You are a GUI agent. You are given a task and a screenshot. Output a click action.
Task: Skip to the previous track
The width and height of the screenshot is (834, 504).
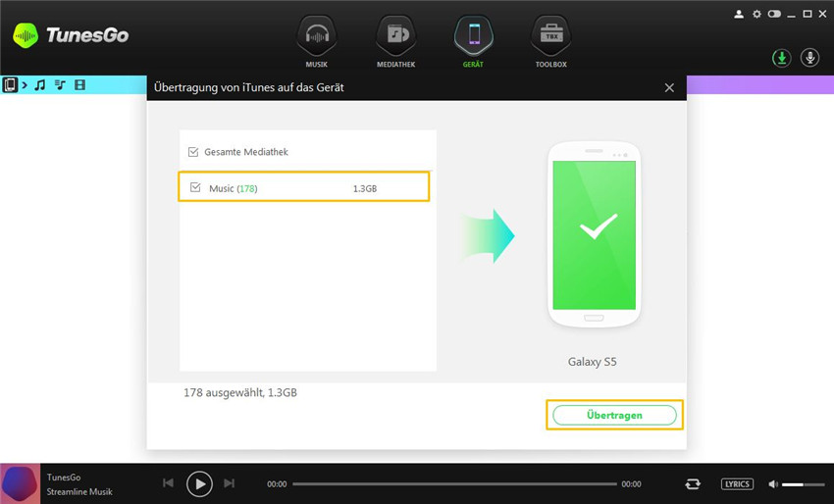[x=168, y=482]
